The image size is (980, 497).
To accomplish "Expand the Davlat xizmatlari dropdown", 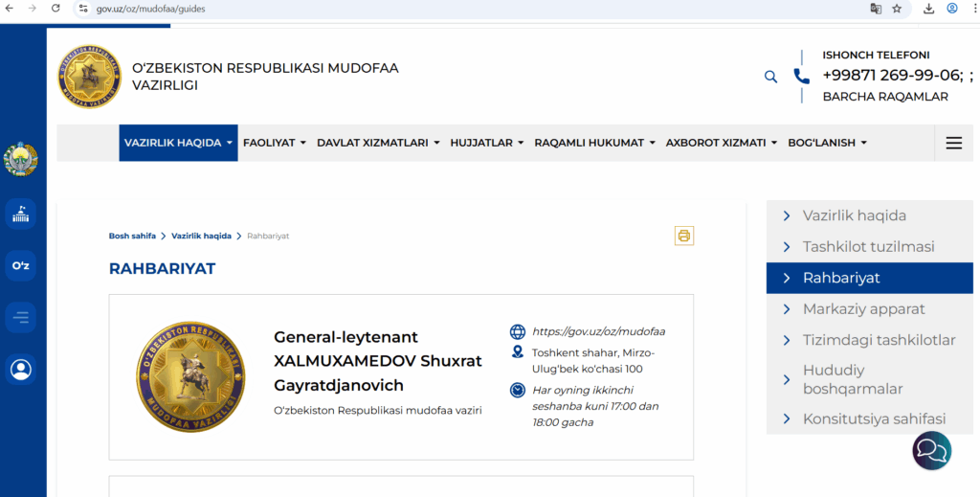I will pos(378,143).
